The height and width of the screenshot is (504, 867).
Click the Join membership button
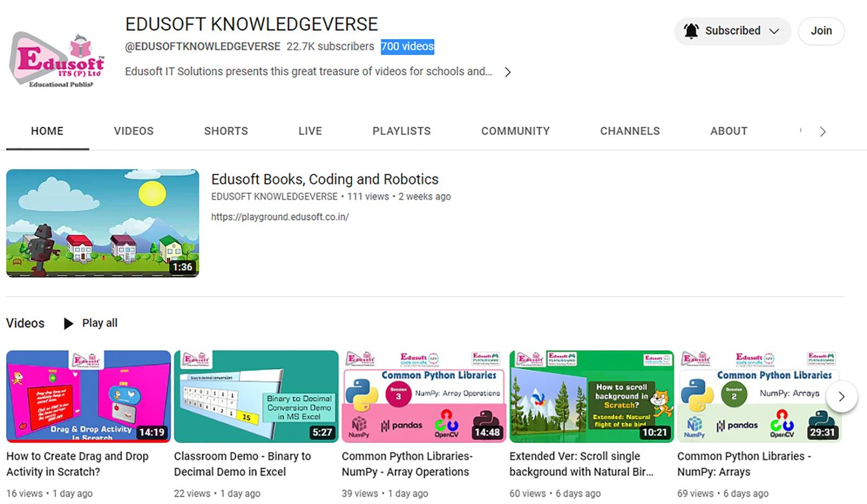click(821, 31)
